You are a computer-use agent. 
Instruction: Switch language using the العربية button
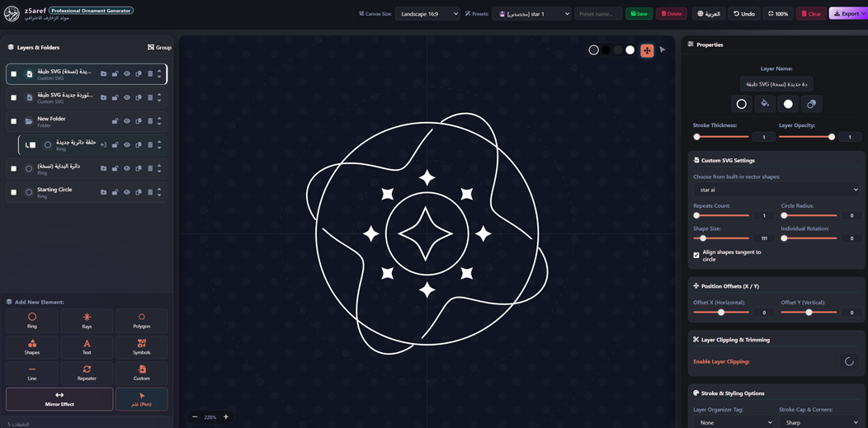709,14
